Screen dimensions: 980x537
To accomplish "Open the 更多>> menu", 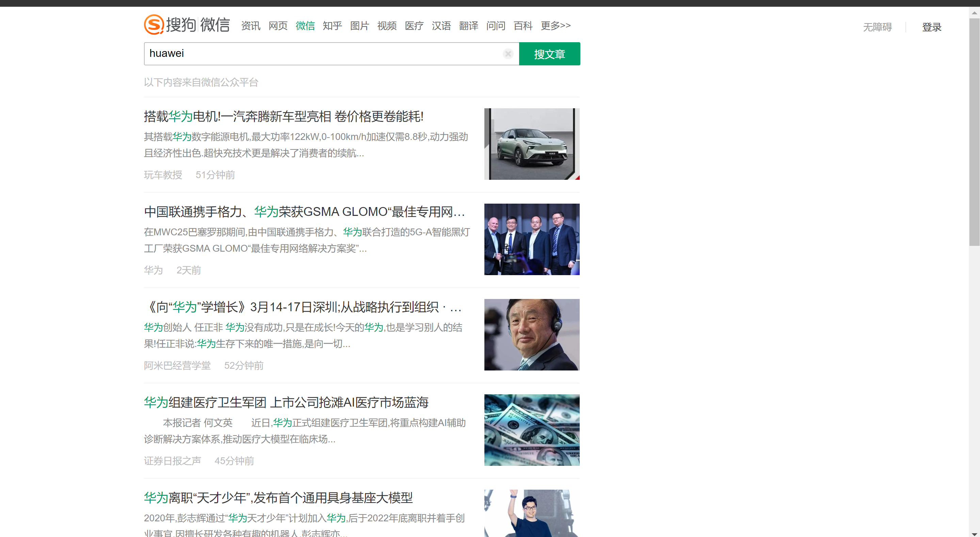I will click(556, 26).
